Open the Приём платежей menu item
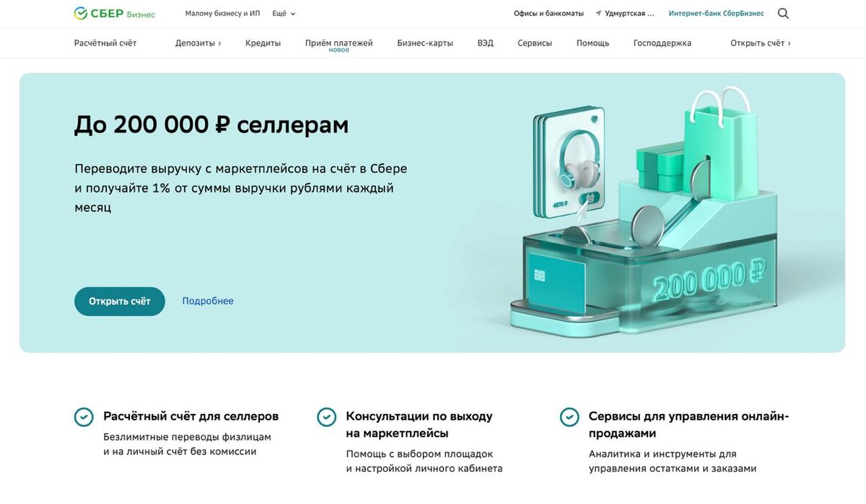The height and width of the screenshot is (504, 866). [x=338, y=43]
